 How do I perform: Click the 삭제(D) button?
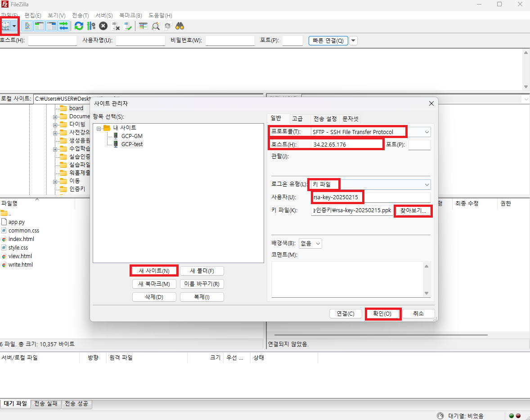click(154, 297)
